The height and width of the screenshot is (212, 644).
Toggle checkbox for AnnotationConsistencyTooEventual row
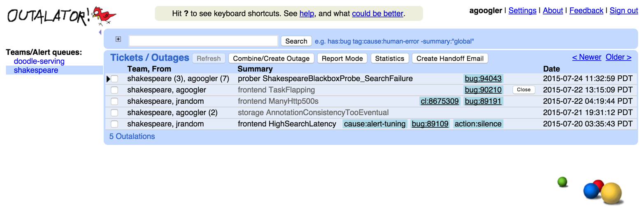coord(114,113)
